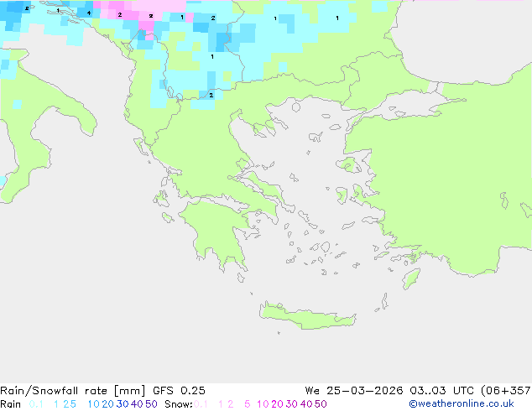Select the Rain 0.1 legend value
The width and height of the screenshot is (532, 411).
pyautogui.click(x=36, y=404)
